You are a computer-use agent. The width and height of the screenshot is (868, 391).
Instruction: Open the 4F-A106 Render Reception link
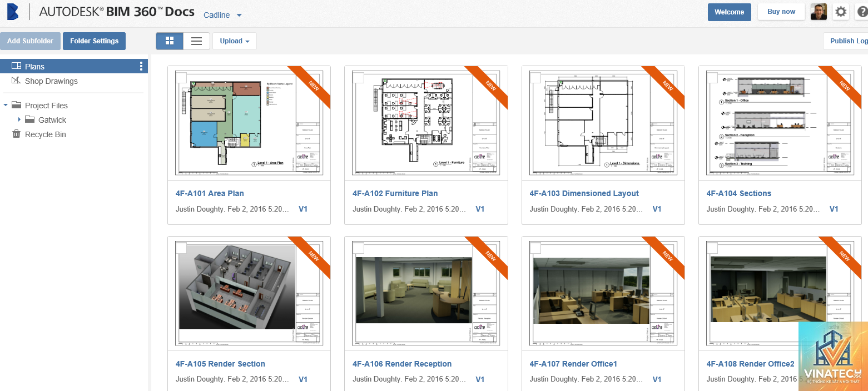point(402,364)
